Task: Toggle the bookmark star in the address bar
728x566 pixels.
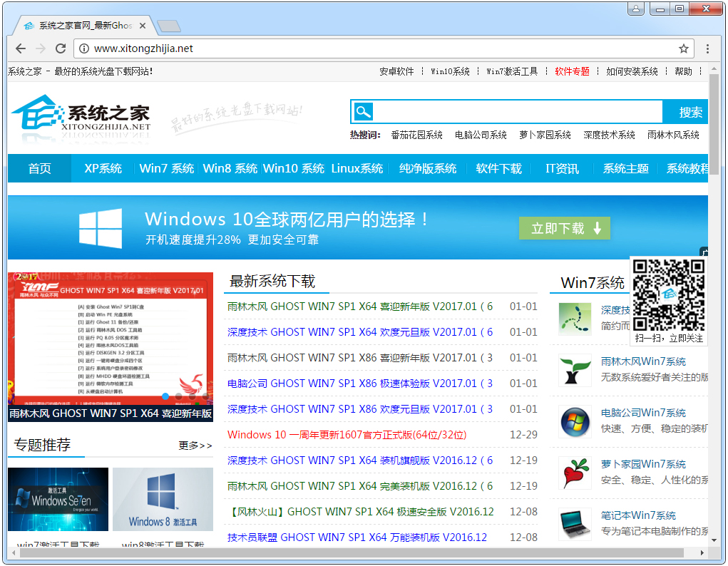Action: [x=682, y=48]
